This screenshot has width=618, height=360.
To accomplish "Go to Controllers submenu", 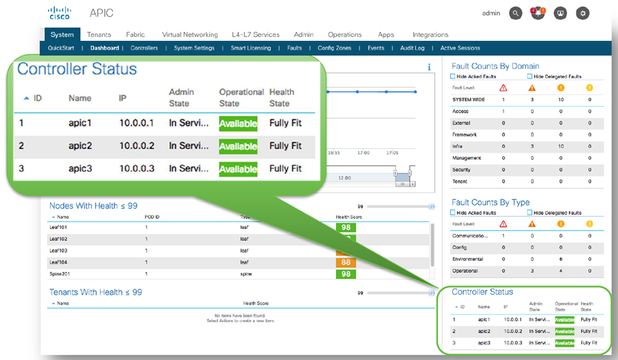I will coord(144,48).
